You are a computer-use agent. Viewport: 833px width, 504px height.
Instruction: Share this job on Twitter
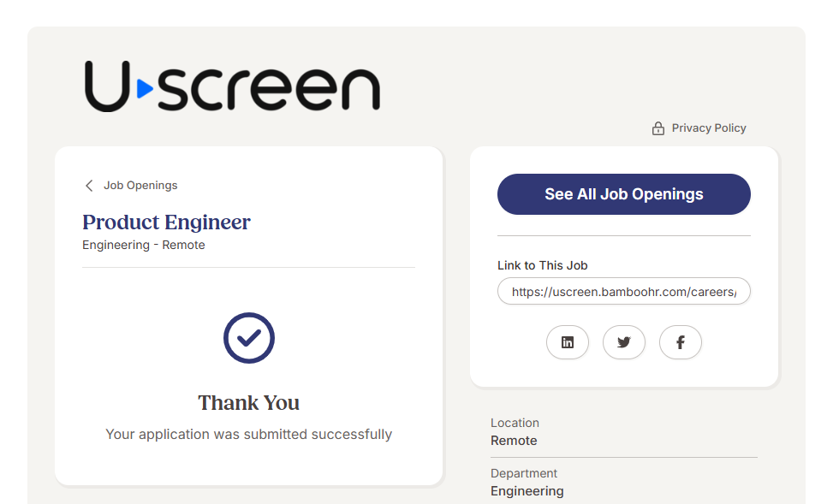(624, 342)
